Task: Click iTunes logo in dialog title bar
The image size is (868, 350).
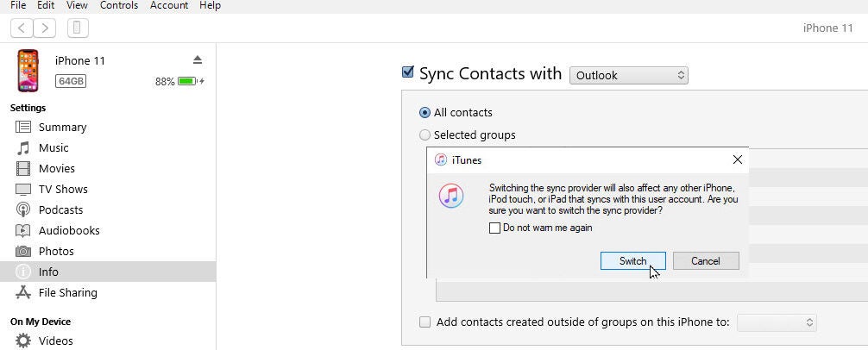Action: click(x=441, y=159)
